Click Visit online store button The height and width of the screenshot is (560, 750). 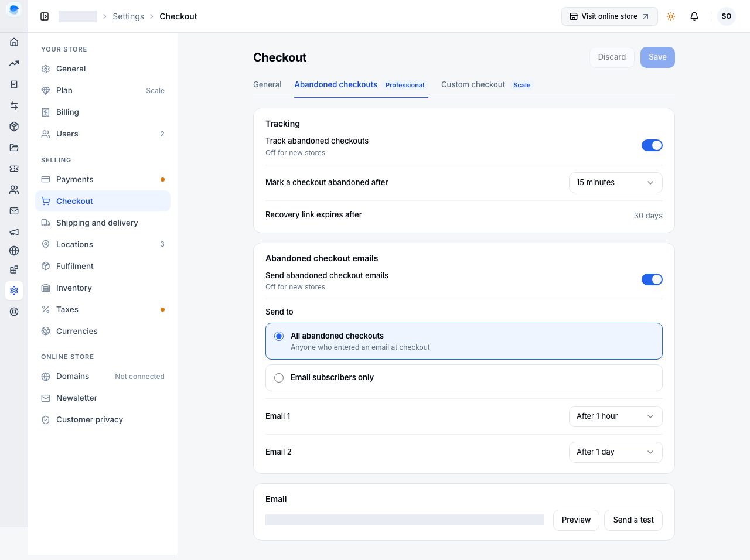click(x=609, y=16)
